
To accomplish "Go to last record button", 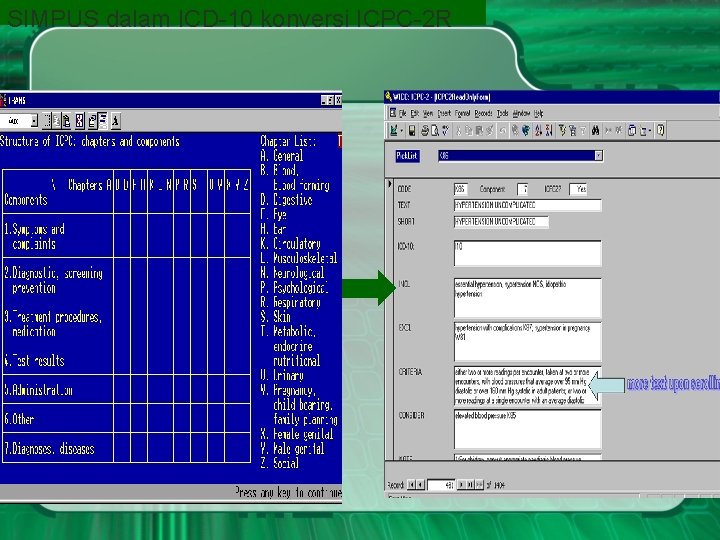I will coord(470,484).
